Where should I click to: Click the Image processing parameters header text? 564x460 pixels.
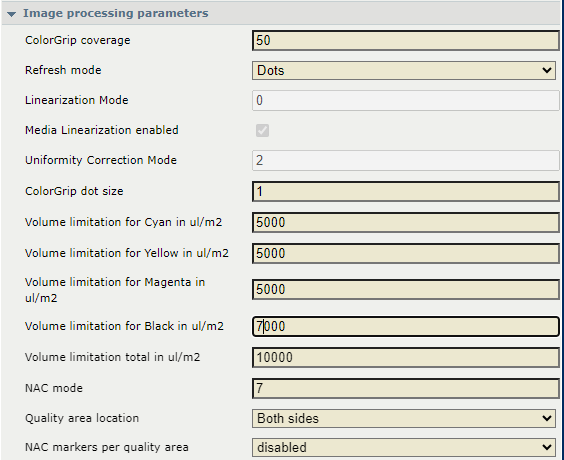click(x=115, y=13)
